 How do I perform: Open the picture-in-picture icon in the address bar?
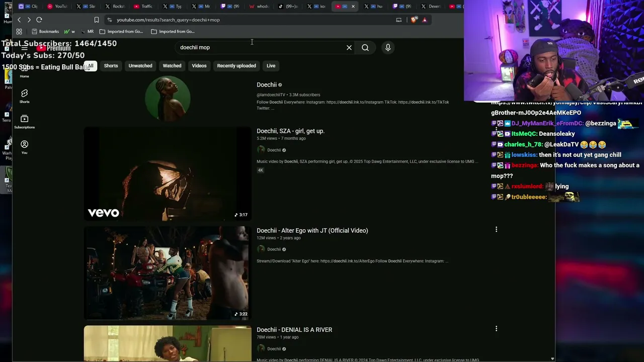[x=399, y=20]
